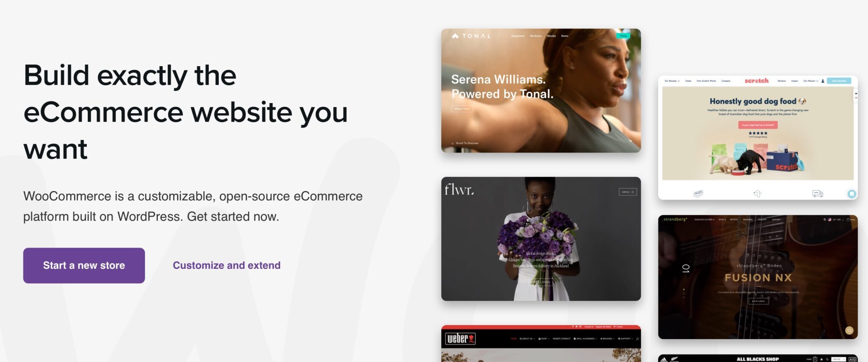
Task: Select Equipment in the Tonal menu
Action: (x=517, y=36)
